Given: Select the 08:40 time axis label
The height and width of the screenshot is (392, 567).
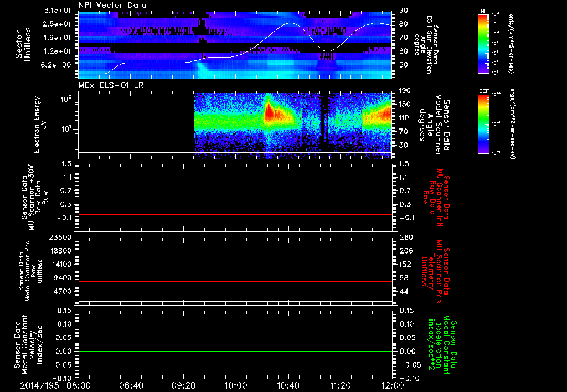Looking at the screenshot, I should pos(131,385).
